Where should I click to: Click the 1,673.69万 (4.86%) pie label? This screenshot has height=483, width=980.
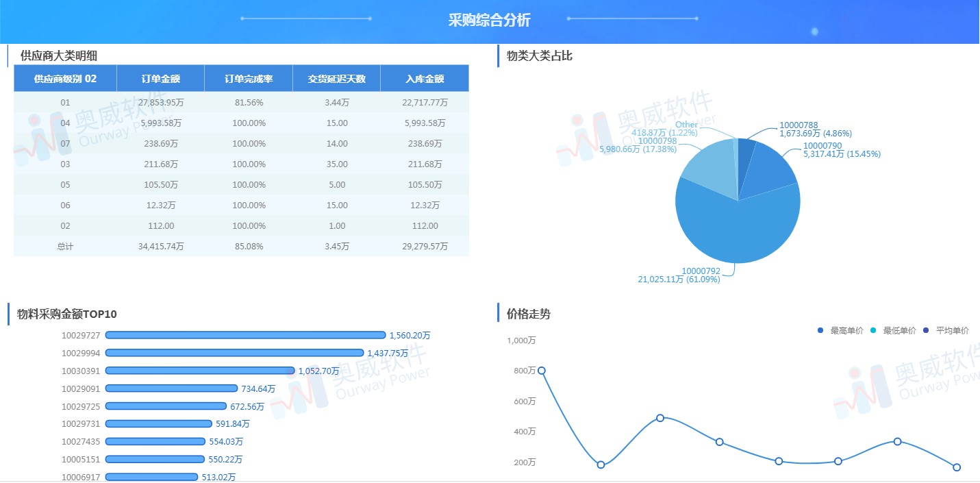pyautogui.click(x=816, y=134)
